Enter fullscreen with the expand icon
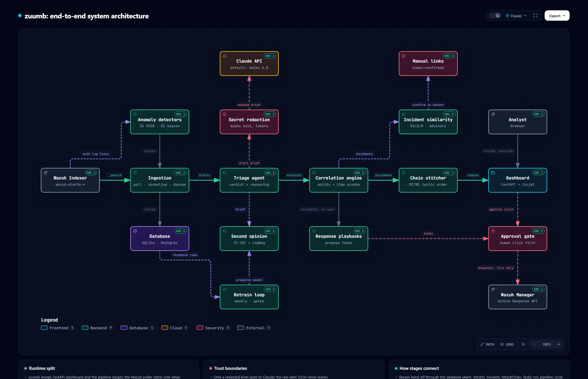 tap(535, 16)
